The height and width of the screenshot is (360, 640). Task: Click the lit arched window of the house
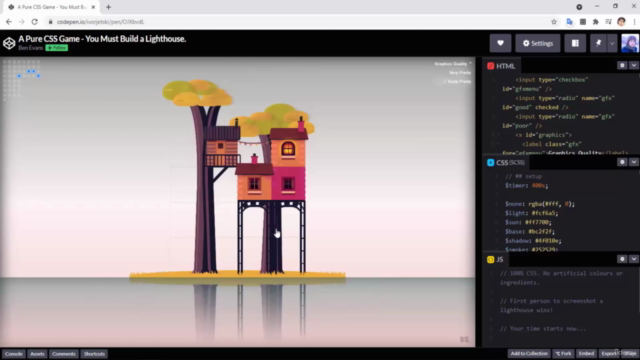pos(288,148)
